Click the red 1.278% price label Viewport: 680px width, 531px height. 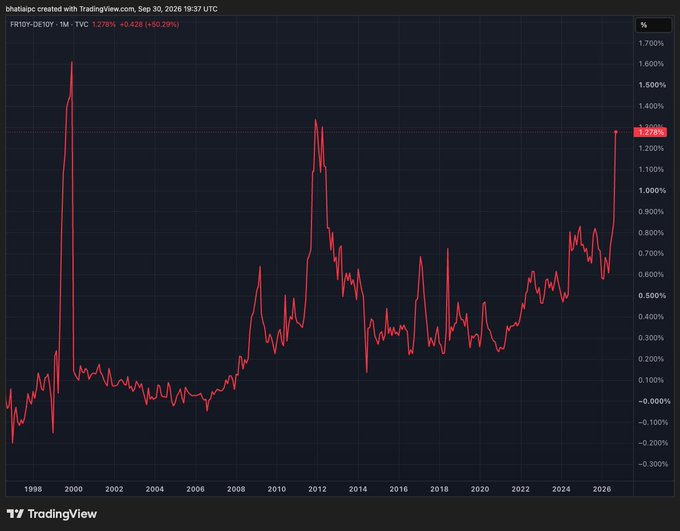(x=650, y=132)
